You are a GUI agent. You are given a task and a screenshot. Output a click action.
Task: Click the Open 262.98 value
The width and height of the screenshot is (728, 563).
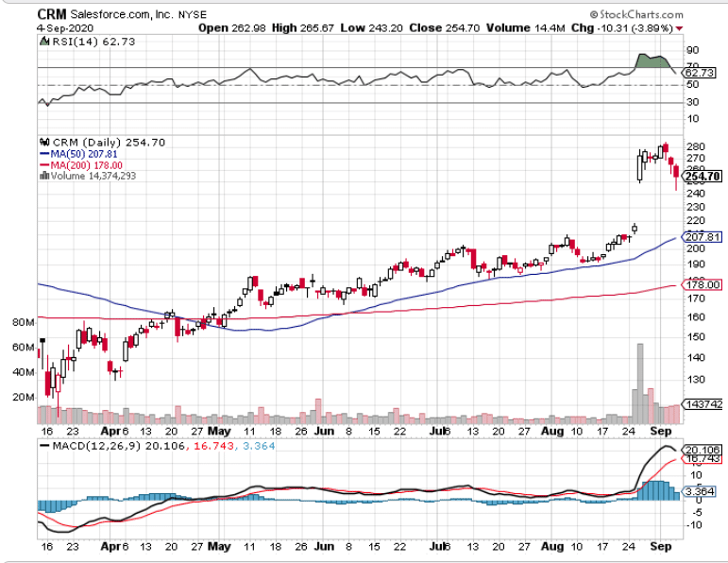(232, 28)
